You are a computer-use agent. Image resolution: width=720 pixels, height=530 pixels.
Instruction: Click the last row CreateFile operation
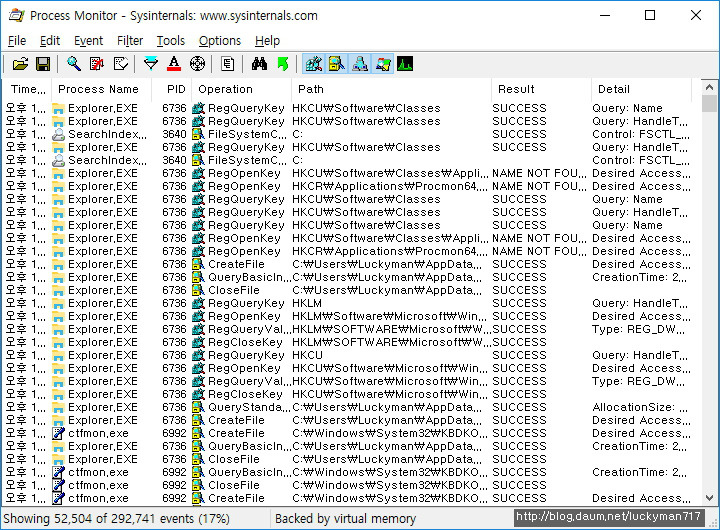point(236,498)
